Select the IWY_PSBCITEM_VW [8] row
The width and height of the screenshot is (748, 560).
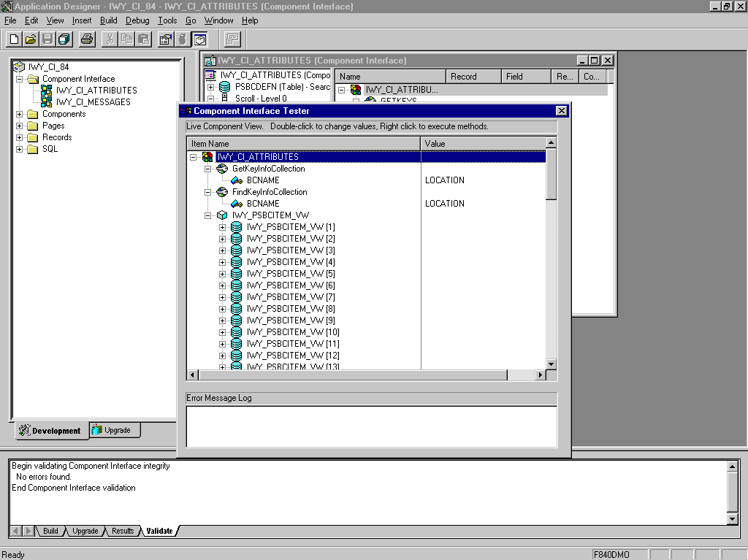291,309
